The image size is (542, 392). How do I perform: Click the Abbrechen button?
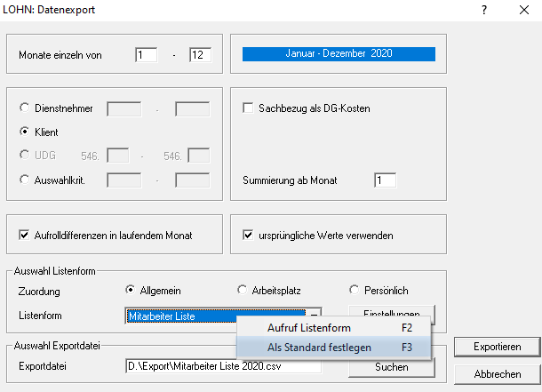(x=496, y=373)
